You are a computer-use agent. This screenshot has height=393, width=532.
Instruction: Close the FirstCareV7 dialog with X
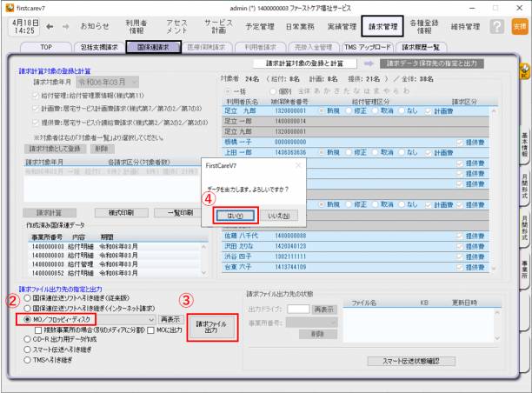[x=298, y=163]
